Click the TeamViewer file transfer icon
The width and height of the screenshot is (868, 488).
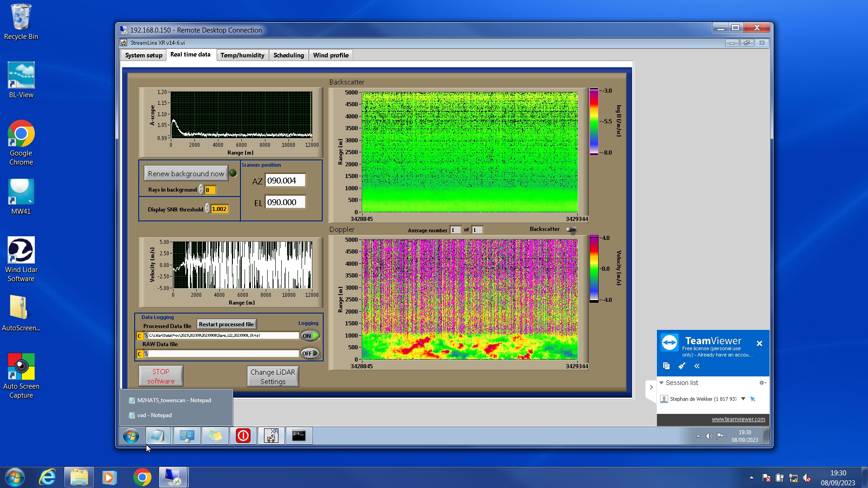(666, 366)
